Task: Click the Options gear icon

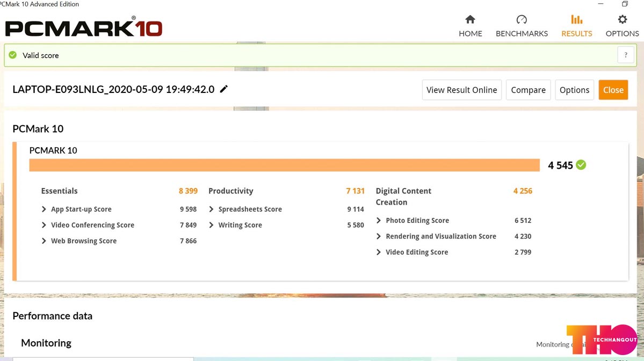Action: tap(623, 19)
